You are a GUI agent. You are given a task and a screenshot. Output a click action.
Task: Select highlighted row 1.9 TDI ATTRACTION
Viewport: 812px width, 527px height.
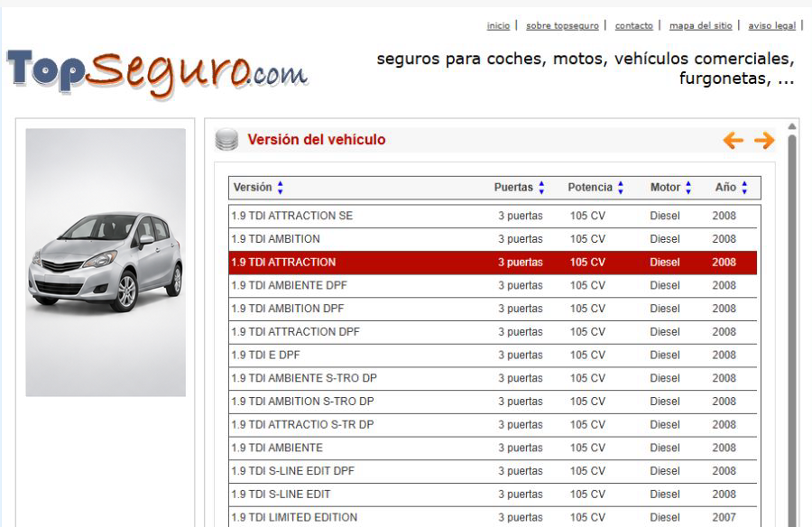click(x=493, y=263)
